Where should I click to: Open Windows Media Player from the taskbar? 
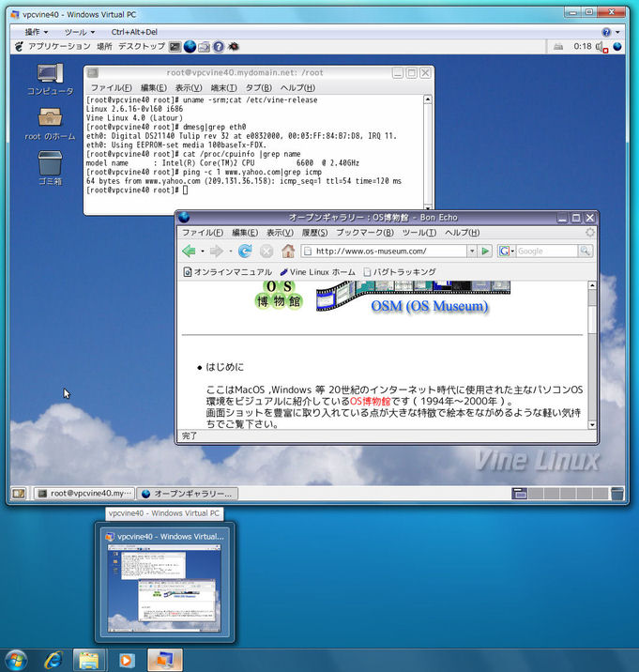(127, 660)
